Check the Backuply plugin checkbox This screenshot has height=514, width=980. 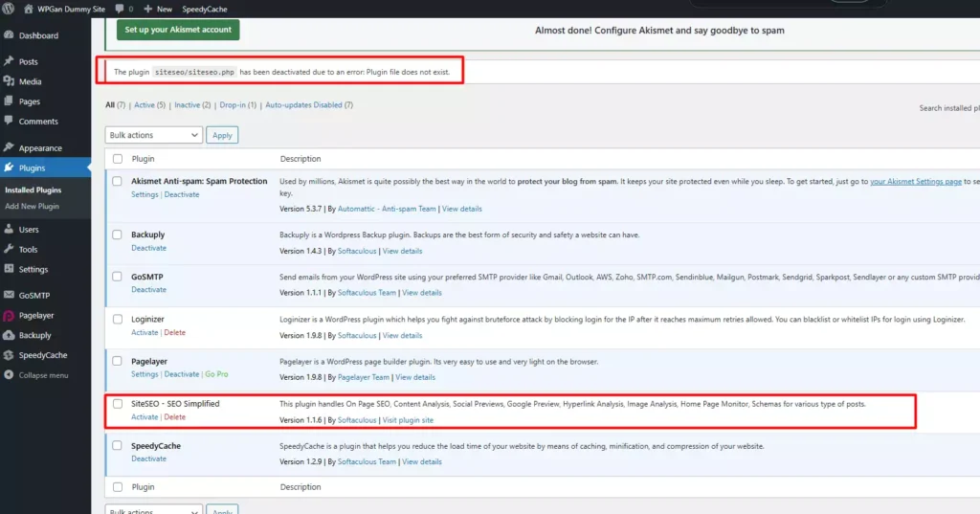point(117,235)
